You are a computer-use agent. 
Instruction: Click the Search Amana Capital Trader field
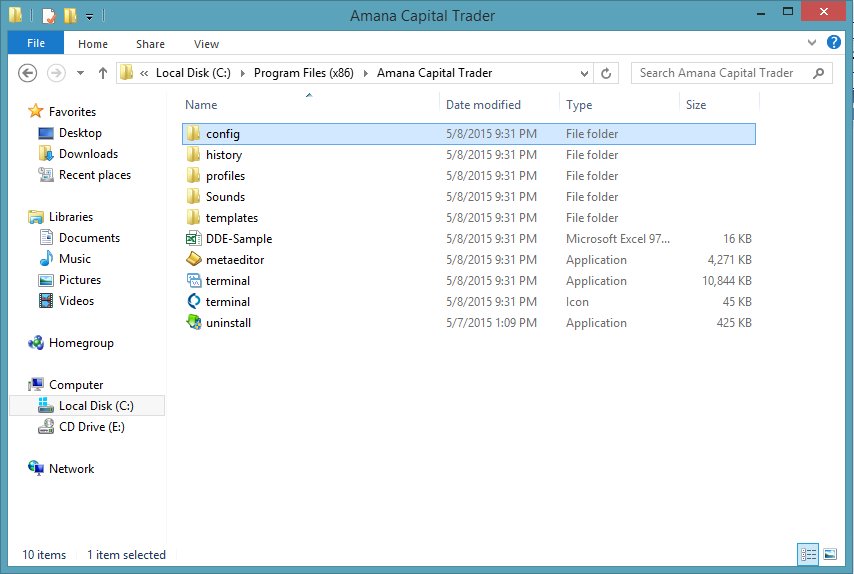coord(722,73)
